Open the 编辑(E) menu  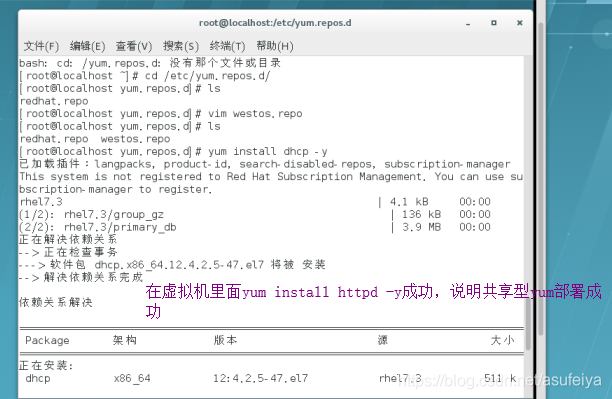(x=87, y=46)
